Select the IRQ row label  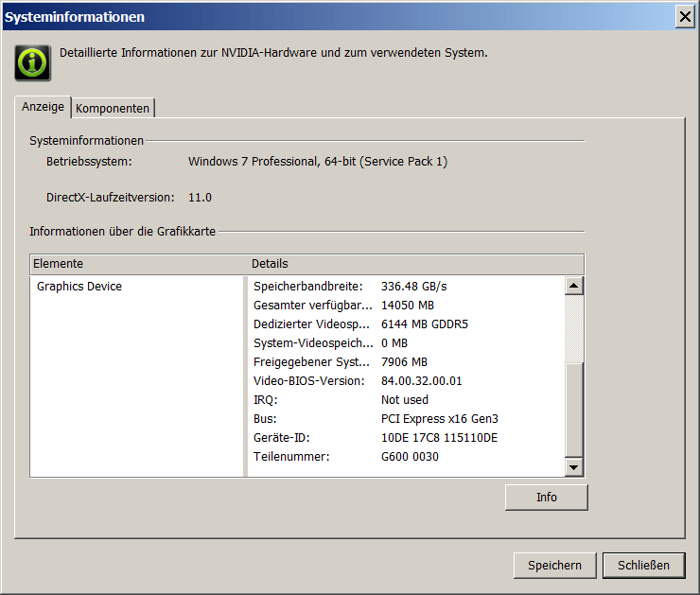265,400
